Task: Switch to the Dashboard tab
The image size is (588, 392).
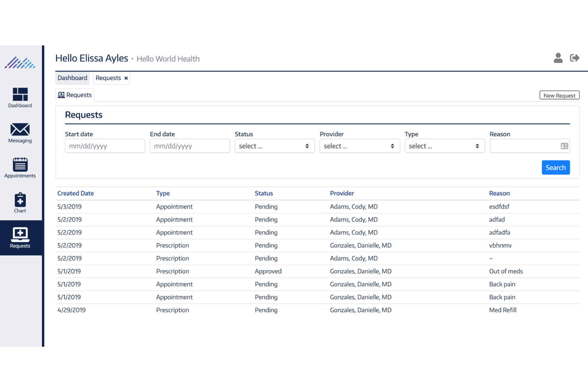Action: pyautogui.click(x=72, y=78)
